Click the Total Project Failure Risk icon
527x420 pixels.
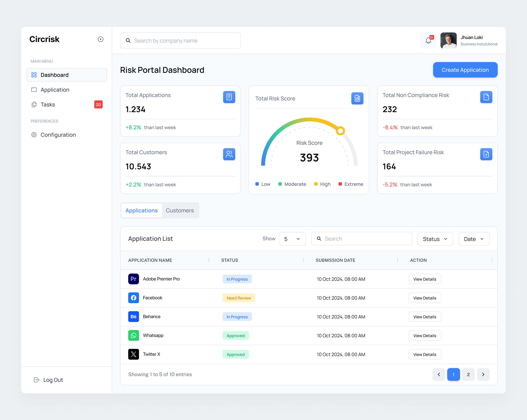click(x=486, y=154)
